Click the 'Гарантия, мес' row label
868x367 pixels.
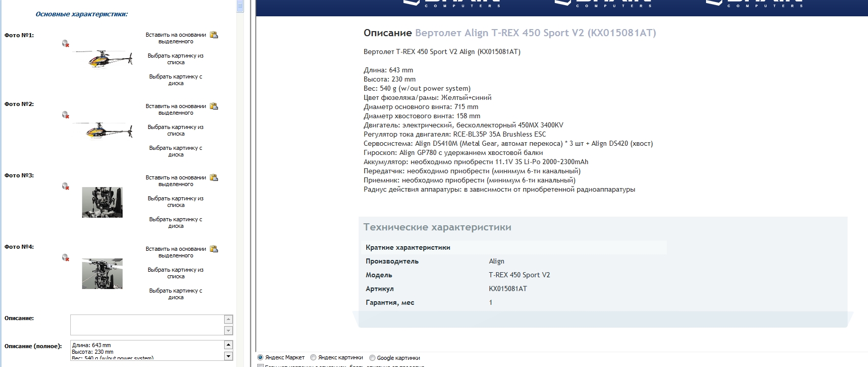pyautogui.click(x=390, y=302)
